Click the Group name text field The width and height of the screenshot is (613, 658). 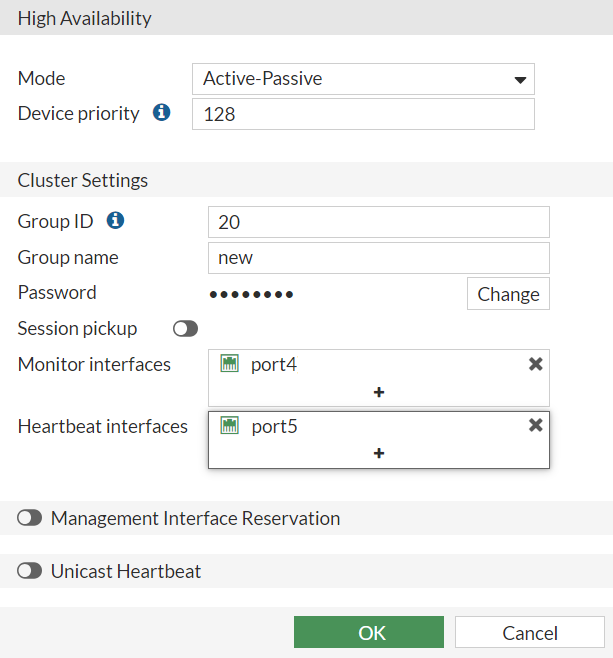(379, 257)
